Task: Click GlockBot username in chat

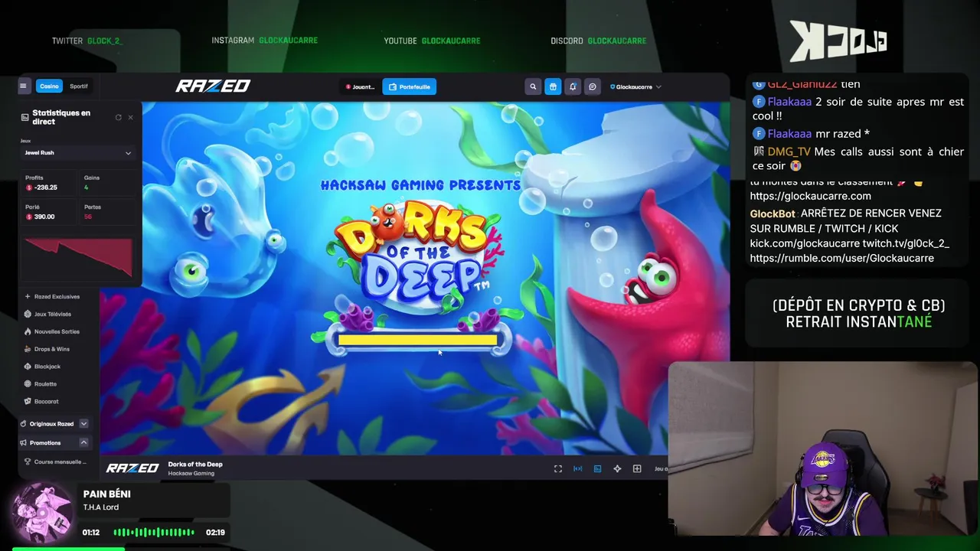Action: [773, 214]
